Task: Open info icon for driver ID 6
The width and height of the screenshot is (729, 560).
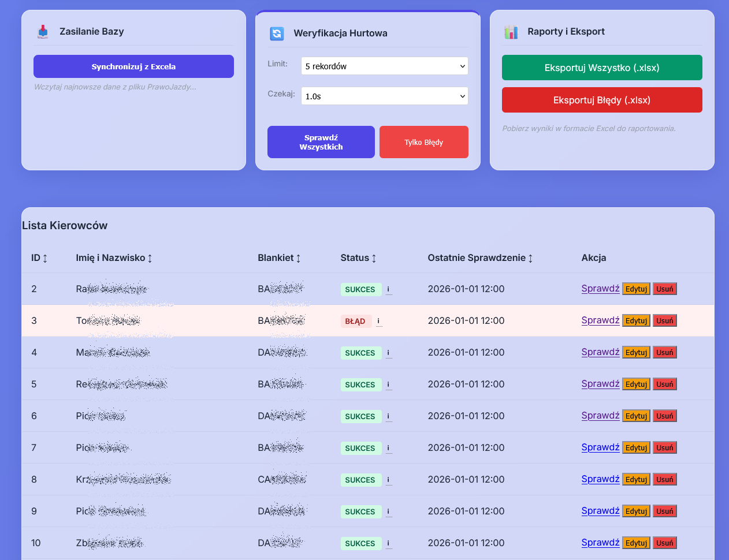Action: point(388,416)
